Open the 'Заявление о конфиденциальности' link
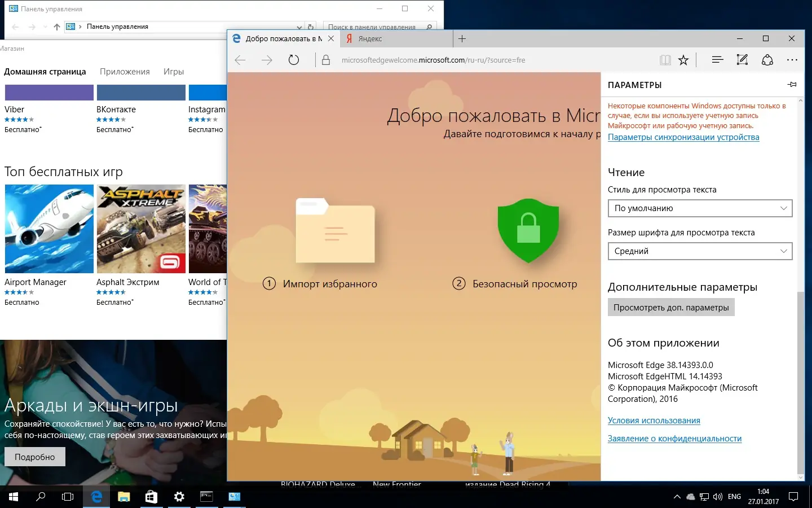Viewport: 812px width, 508px height. pos(674,438)
